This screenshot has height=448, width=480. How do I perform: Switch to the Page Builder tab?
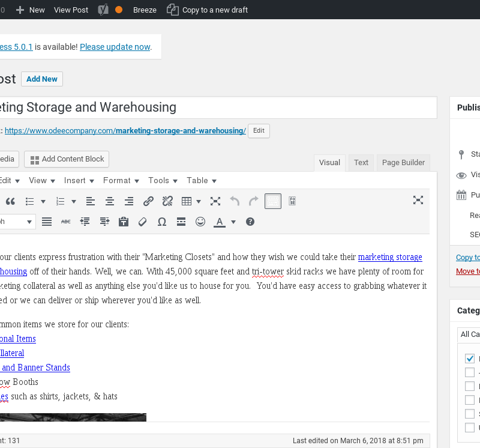403,162
